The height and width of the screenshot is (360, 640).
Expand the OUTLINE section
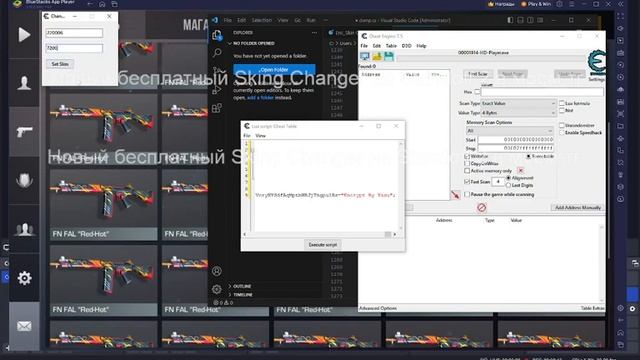click(x=242, y=286)
